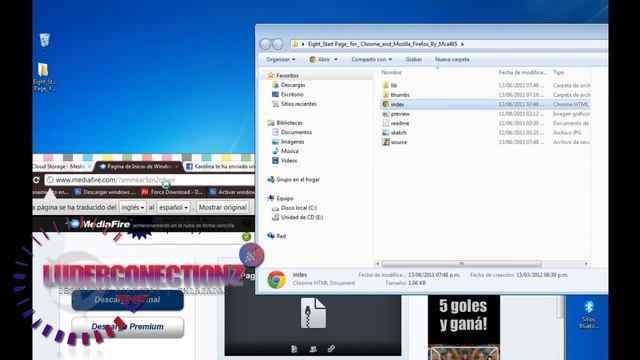Open the Force Download bookmark
Image resolution: width=640 pixels, height=360 pixels.
[172, 192]
